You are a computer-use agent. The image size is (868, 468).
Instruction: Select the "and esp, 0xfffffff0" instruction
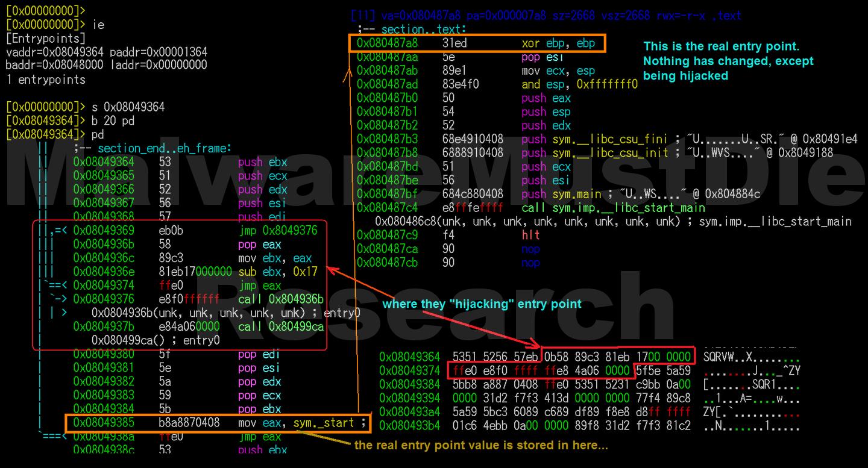click(x=579, y=84)
